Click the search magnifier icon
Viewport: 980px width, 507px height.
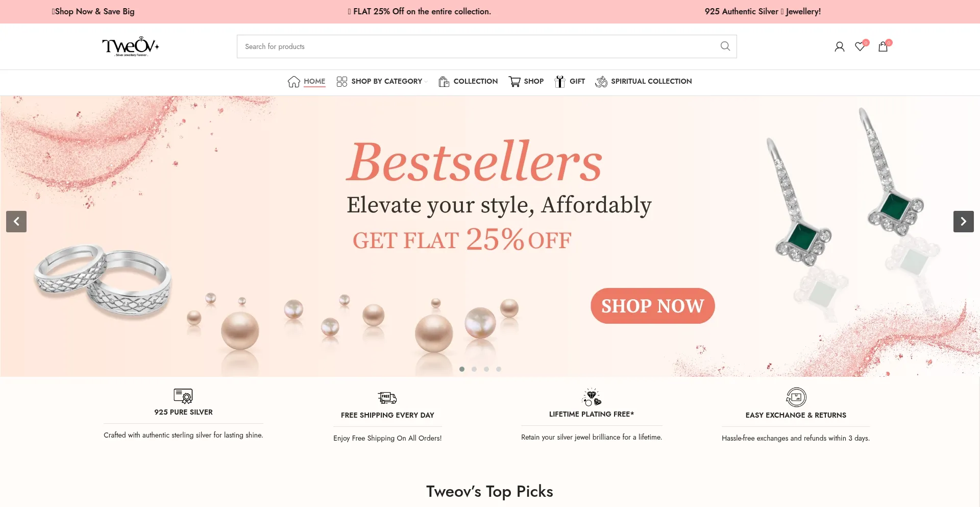click(x=725, y=46)
